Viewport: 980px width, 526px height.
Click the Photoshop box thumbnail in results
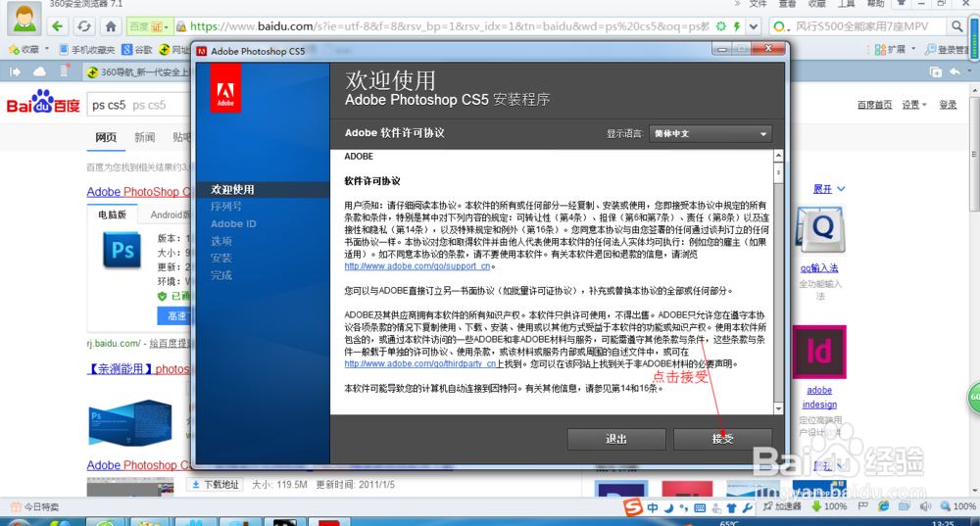click(x=130, y=423)
